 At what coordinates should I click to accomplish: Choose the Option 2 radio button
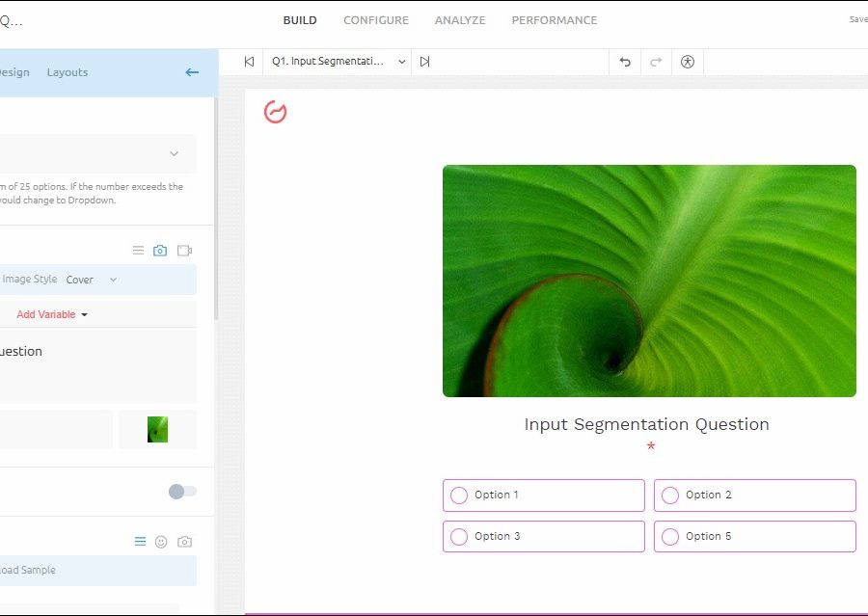[x=670, y=495]
